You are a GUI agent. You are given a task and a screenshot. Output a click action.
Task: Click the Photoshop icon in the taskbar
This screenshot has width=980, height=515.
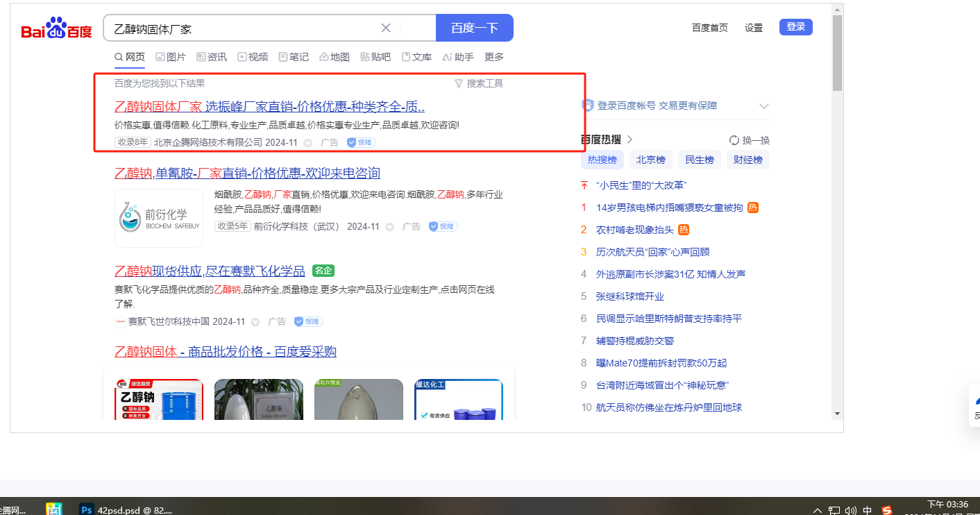[x=87, y=509]
